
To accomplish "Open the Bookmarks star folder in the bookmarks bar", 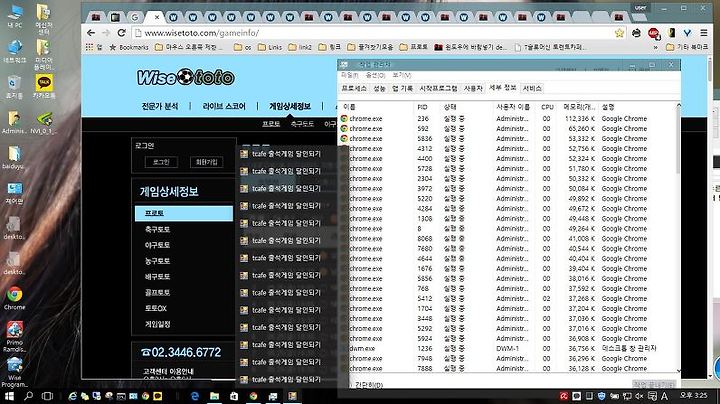I will [129, 47].
